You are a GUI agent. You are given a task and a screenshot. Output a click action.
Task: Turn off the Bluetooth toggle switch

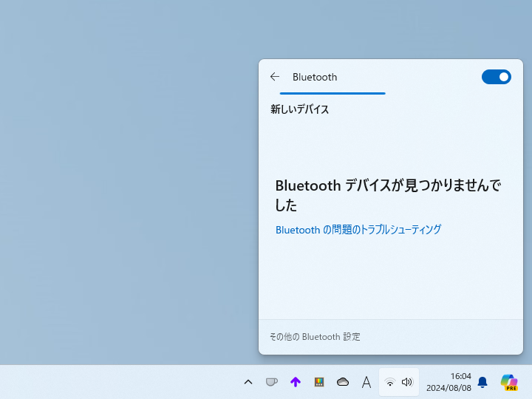coord(496,77)
